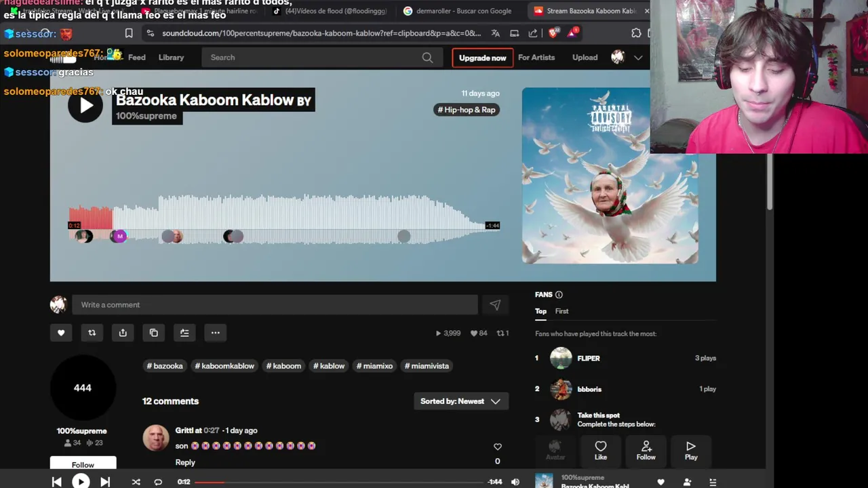
Task: Open 100%supreme artist link in track header
Action: 146,116
